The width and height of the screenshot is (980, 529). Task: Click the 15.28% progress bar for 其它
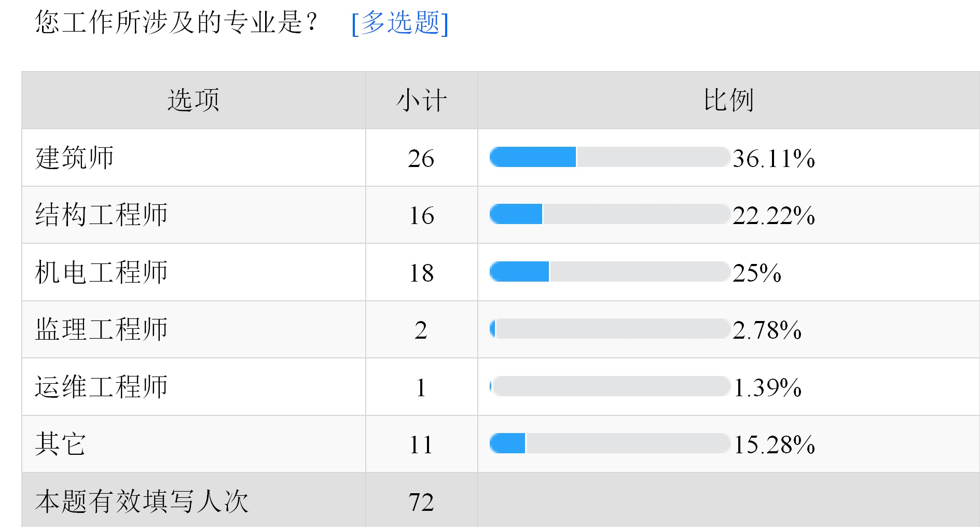coord(610,443)
